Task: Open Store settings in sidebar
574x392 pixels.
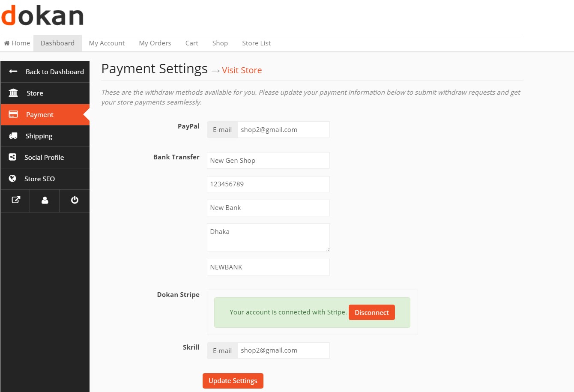Action: coord(45,93)
